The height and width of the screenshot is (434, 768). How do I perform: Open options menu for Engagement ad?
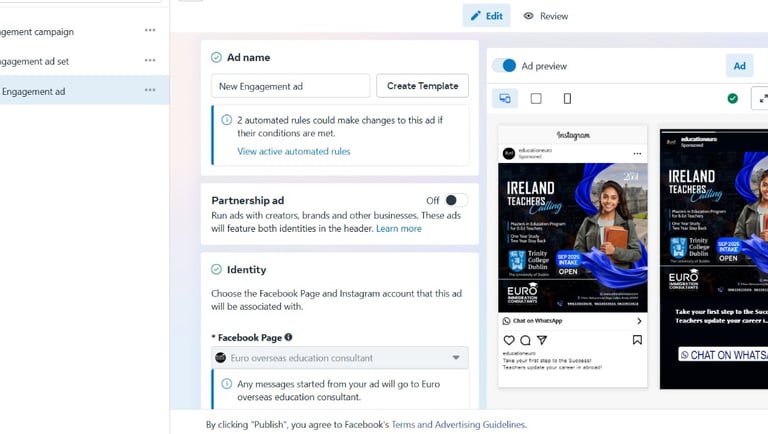pyautogui.click(x=150, y=90)
